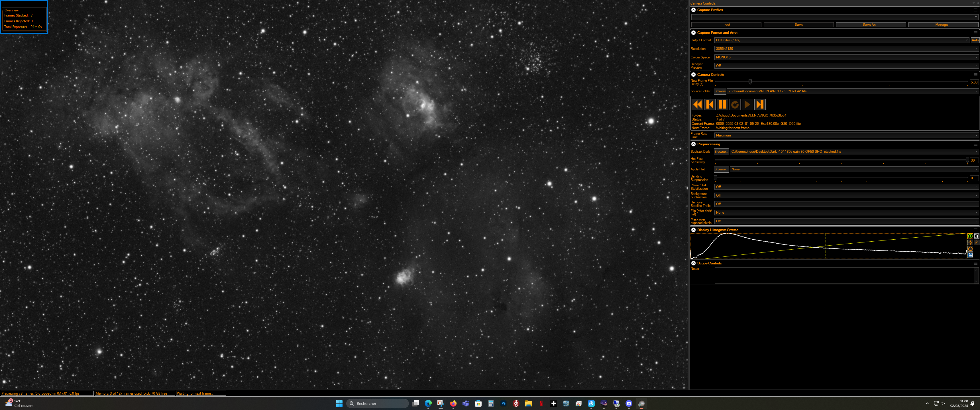
Task: Click the blue floppy save stretch icon
Action: click(x=970, y=255)
